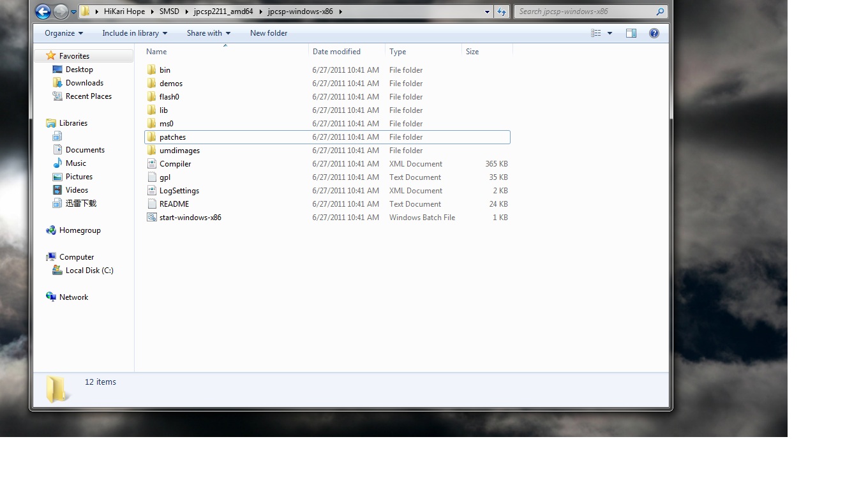This screenshot has height=490, width=868.
Task: Sort files by Date modified column
Action: pyautogui.click(x=336, y=52)
